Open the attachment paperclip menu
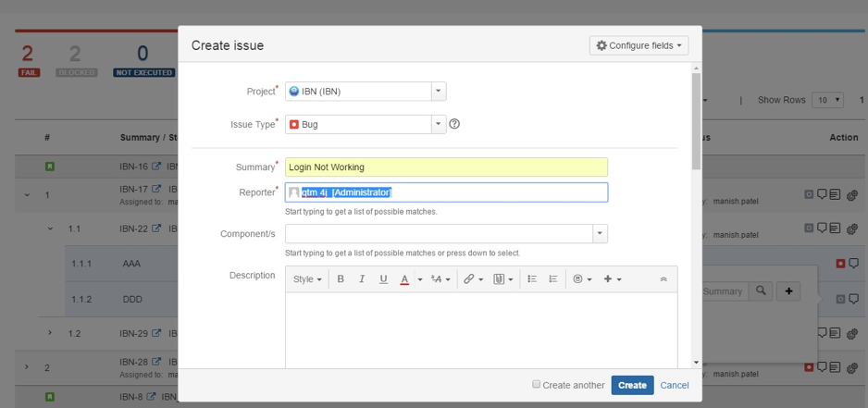The image size is (868, 408). coord(503,279)
